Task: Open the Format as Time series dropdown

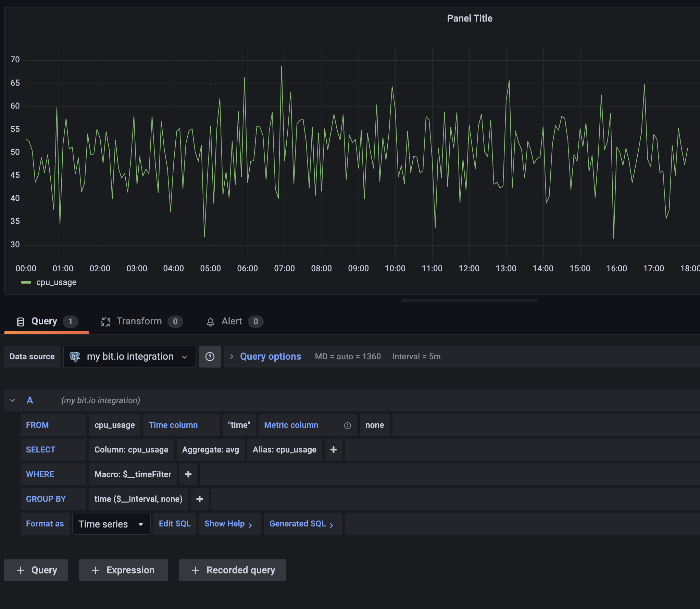Action: [111, 524]
